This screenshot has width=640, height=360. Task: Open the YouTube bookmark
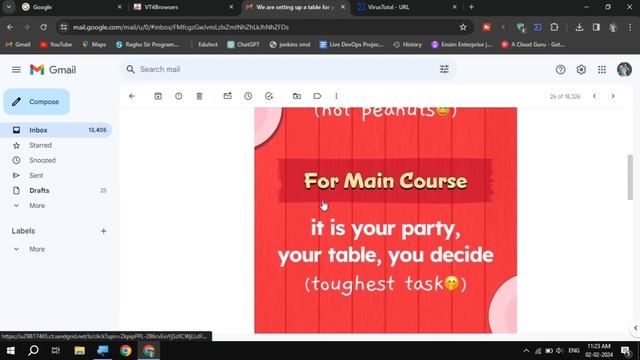pyautogui.click(x=56, y=44)
